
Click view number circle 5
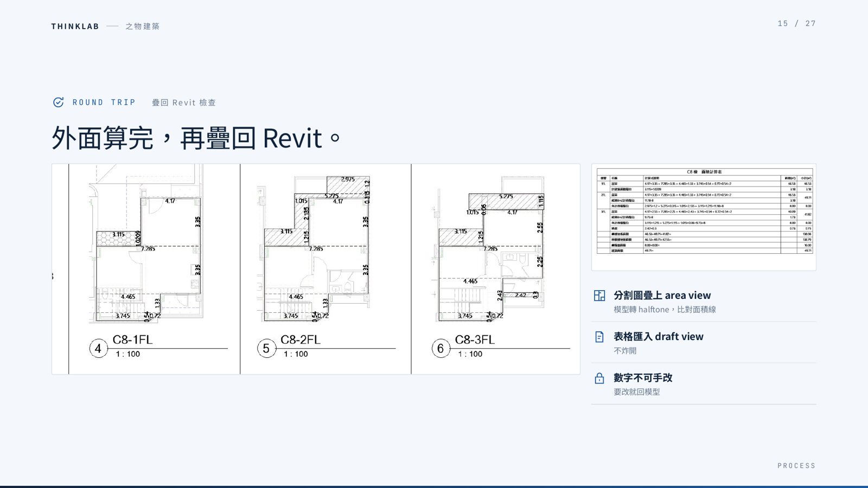[x=266, y=348]
